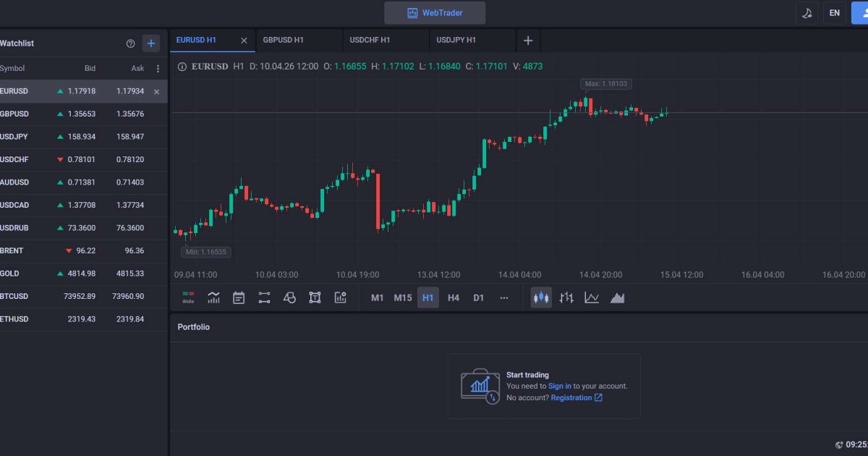Select USDRUB in the Watchlist
Screen dimensions: 868x456
click(84, 228)
